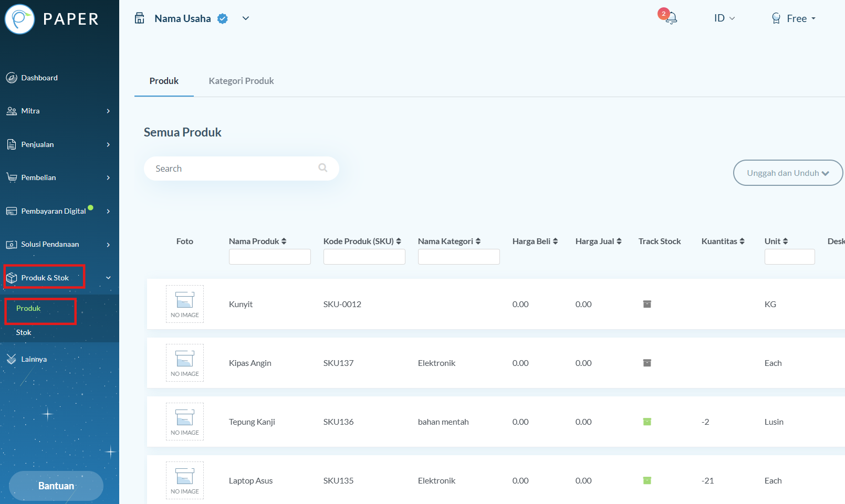845x504 pixels.
Task: Collapse the Produk & Stok chevron
Action: coord(108,278)
